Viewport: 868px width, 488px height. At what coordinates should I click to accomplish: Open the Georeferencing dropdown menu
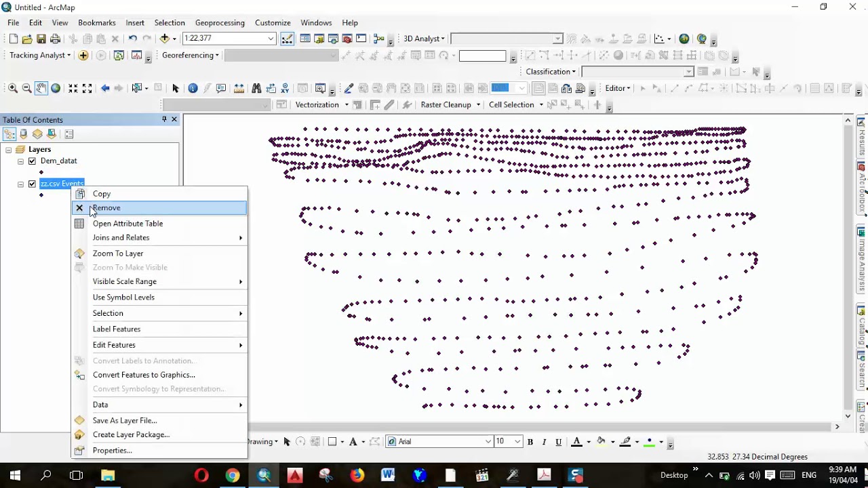191,56
